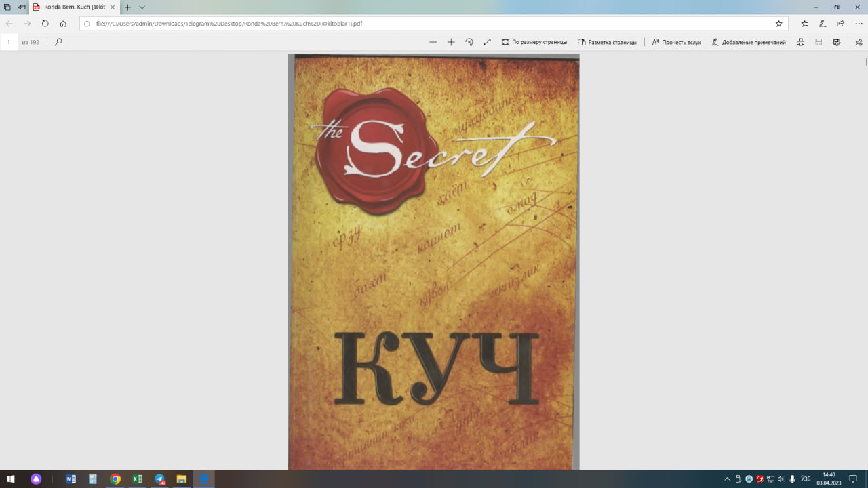
Task: Open File Explorer from taskbar
Action: 182,479
